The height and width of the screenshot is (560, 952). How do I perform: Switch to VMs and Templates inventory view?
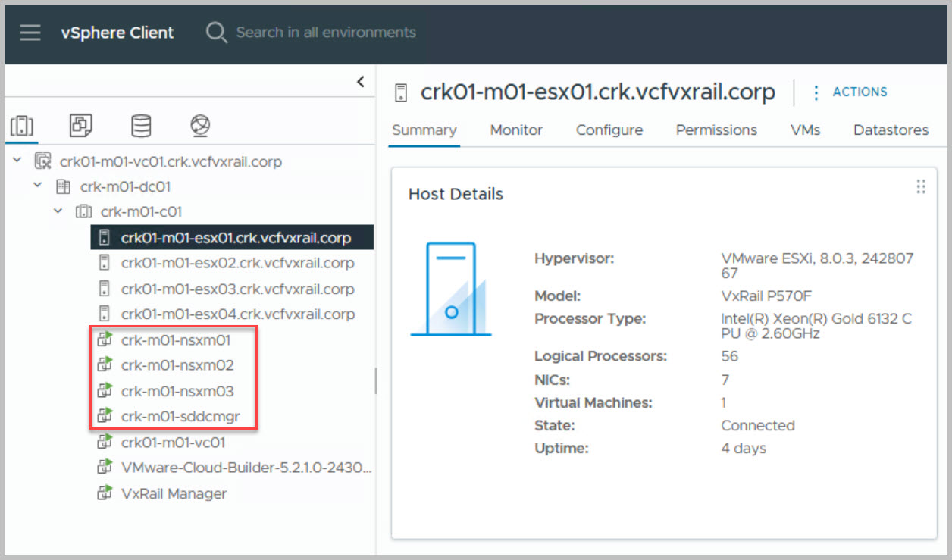coord(81,126)
